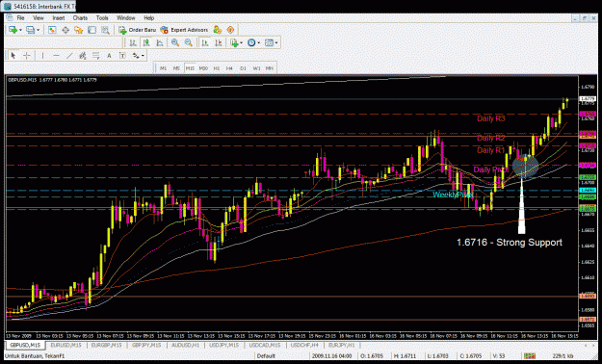Expand the Indicators dropdown arrow
Image resolution: width=602 pixels, height=364 pixels.
click(x=241, y=43)
